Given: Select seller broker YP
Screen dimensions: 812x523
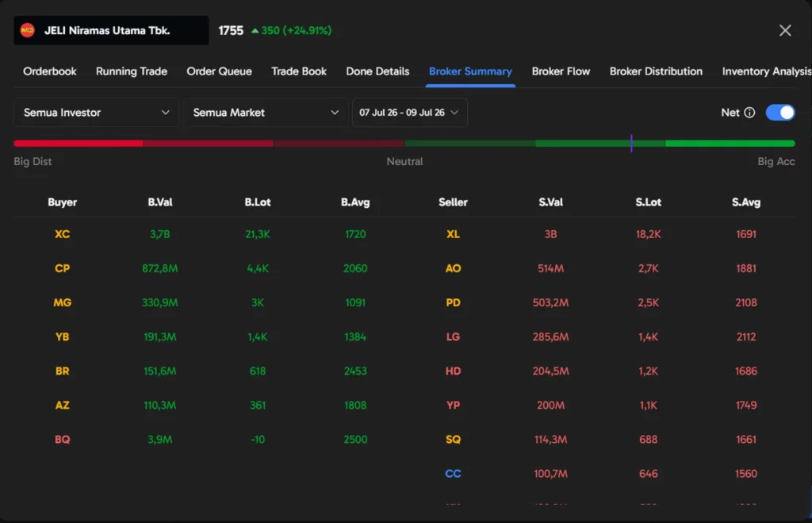Looking at the screenshot, I should pyautogui.click(x=453, y=406).
